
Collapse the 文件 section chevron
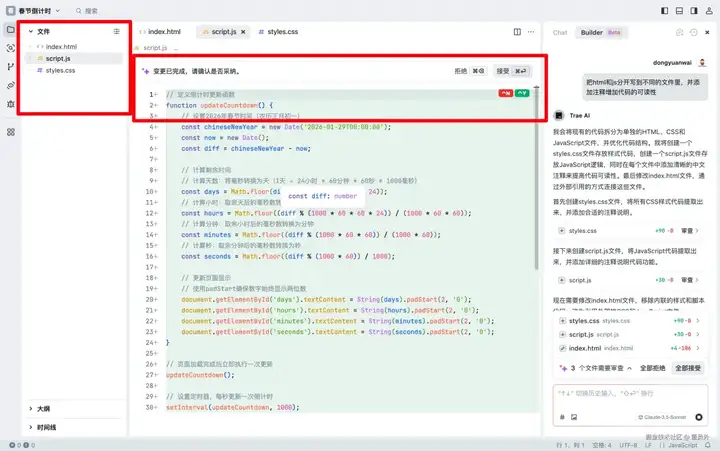coord(31,32)
